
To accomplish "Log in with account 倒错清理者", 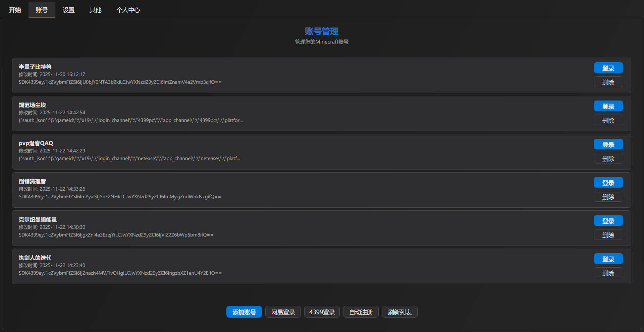I will point(608,183).
